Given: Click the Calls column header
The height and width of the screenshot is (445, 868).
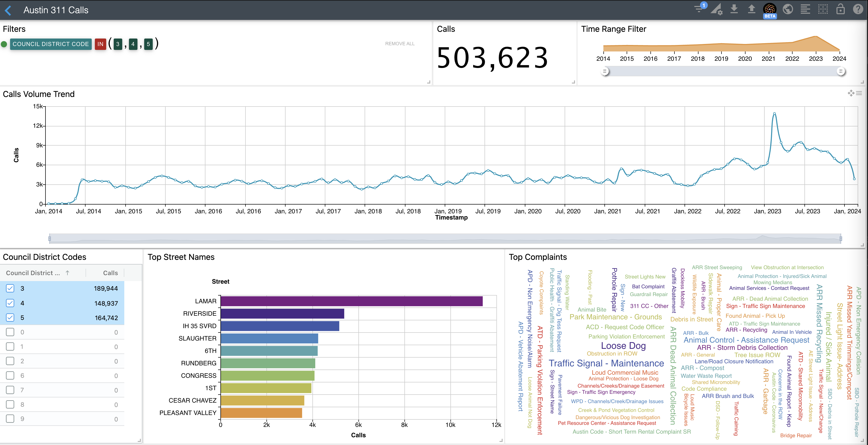Looking at the screenshot, I should tap(110, 273).
